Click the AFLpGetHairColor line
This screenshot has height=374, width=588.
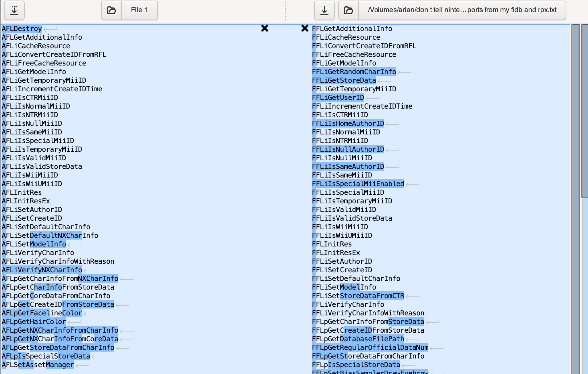pos(34,322)
